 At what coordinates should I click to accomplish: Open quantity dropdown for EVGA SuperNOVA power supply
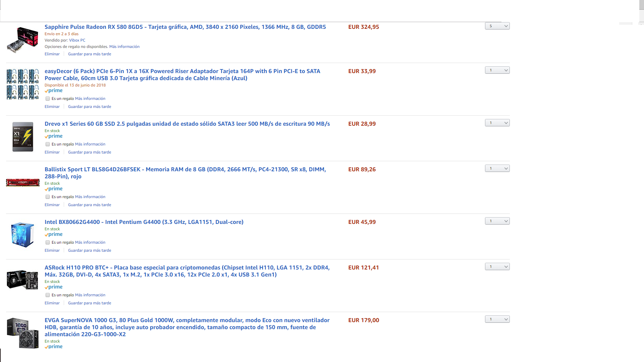pos(497,319)
